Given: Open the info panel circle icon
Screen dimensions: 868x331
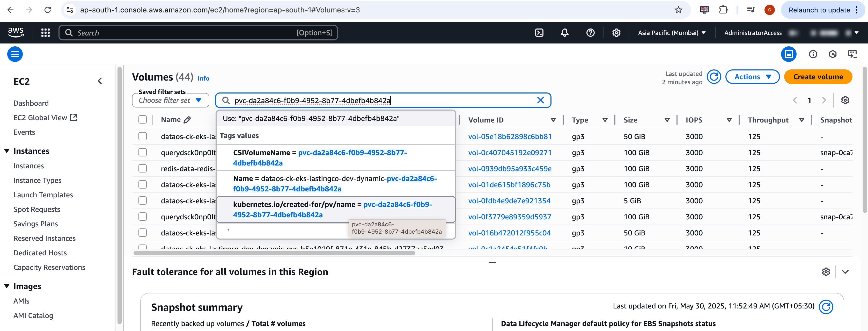Looking at the screenshot, I should [x=813, y=54].
